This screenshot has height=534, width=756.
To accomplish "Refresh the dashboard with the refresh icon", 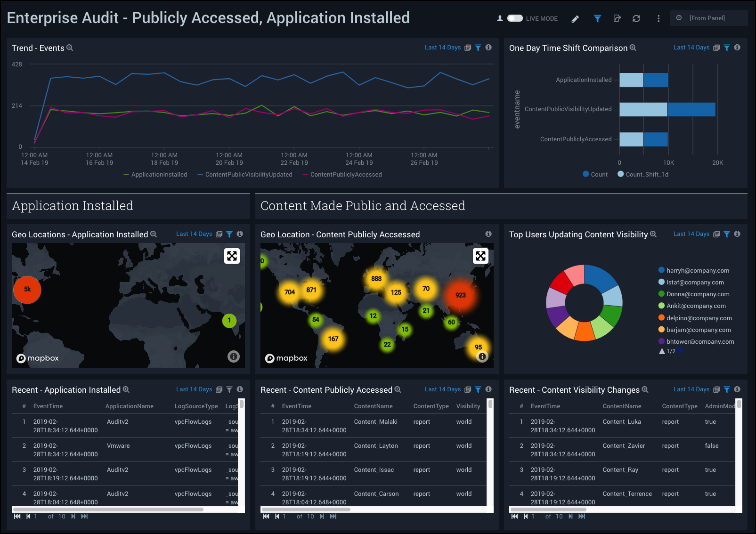I will [636, 19].
